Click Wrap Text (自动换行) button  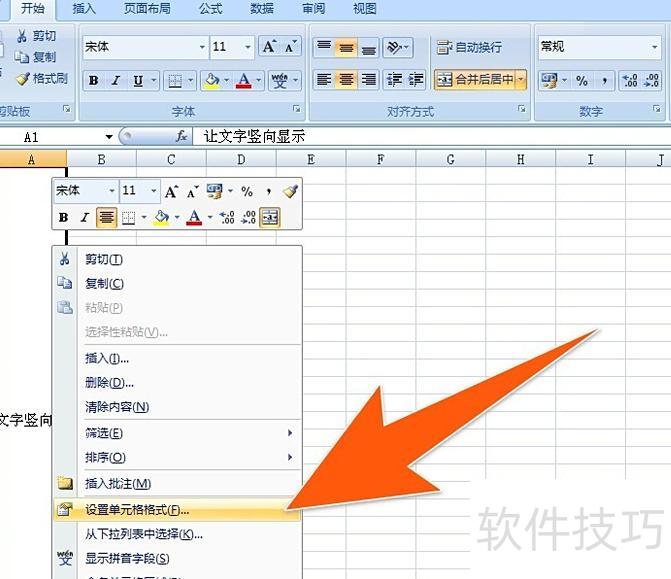[469, 47]
